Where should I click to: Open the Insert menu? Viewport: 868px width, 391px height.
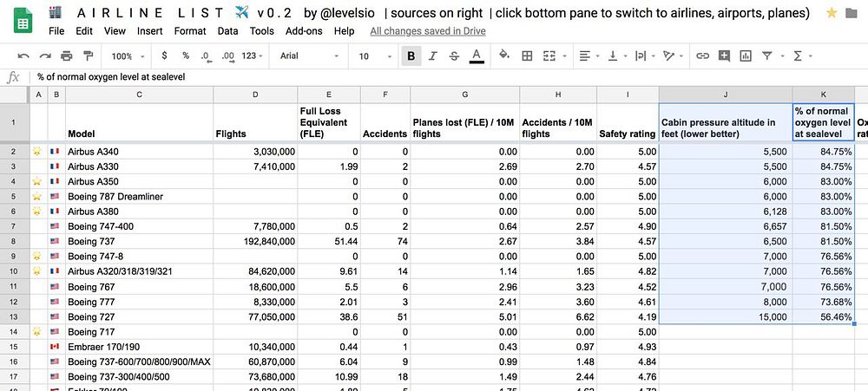(x=150, y=31)
